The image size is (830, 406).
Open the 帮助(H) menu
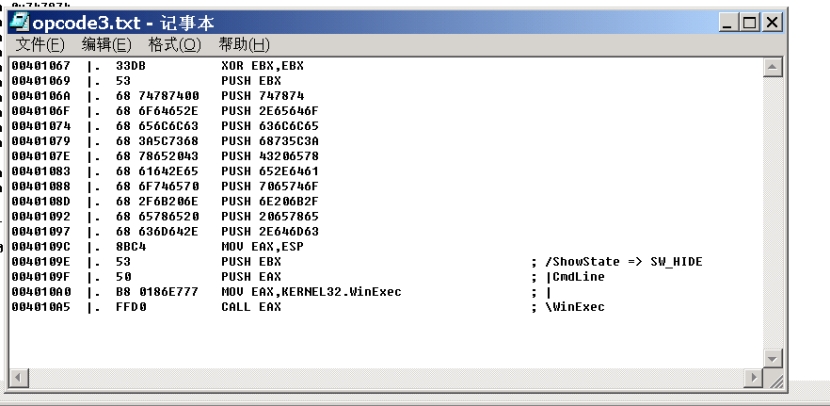tap(244, 45)
